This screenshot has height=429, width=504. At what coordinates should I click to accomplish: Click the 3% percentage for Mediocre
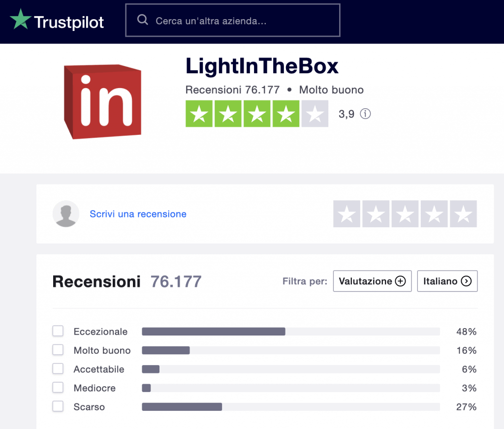pos(469,388)
